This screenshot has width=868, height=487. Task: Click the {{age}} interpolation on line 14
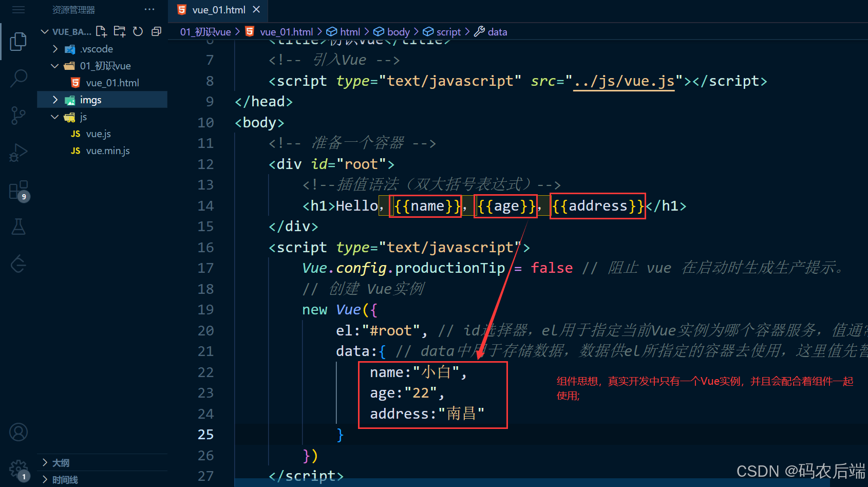[x=505, y=206]
